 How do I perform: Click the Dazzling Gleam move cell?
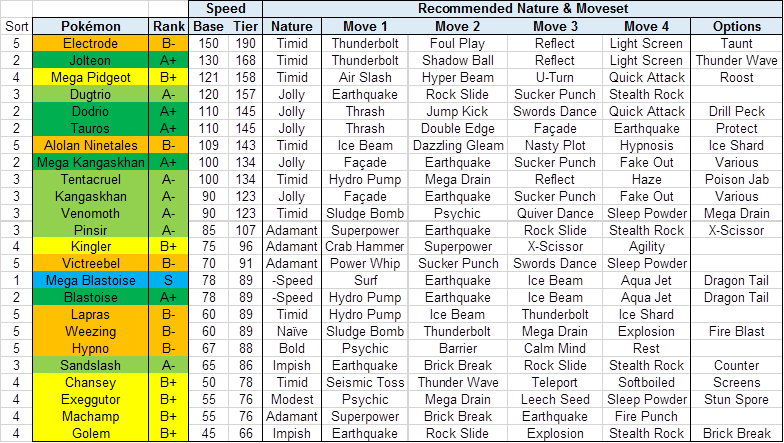(x=458, y=146)
